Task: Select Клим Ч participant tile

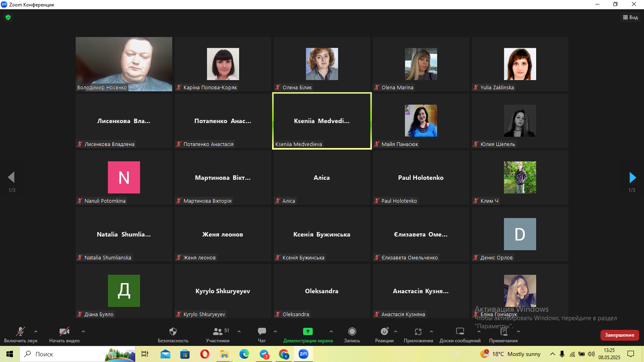Action: [520, 177]
